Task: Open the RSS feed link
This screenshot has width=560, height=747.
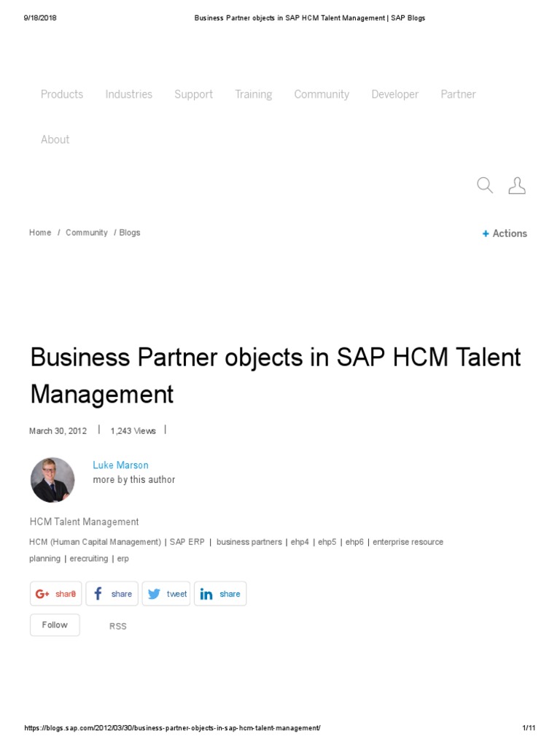Action: [117, 626]
